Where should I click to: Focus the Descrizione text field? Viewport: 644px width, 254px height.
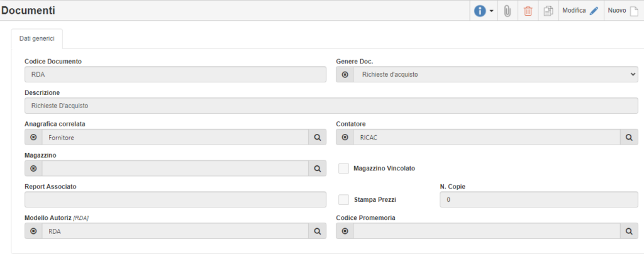pyautogui.click(x=331, y=106)
